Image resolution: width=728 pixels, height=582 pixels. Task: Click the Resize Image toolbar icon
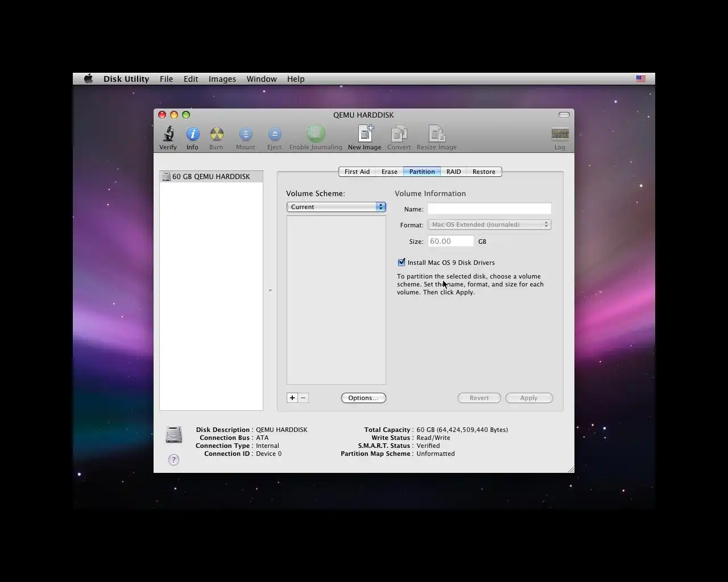pyautogui.click(x=437, y=134)
